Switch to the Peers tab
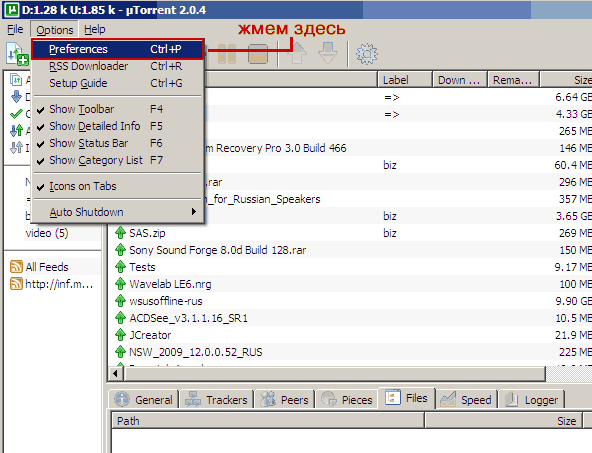The image size is (592, 453). point(285,399)
